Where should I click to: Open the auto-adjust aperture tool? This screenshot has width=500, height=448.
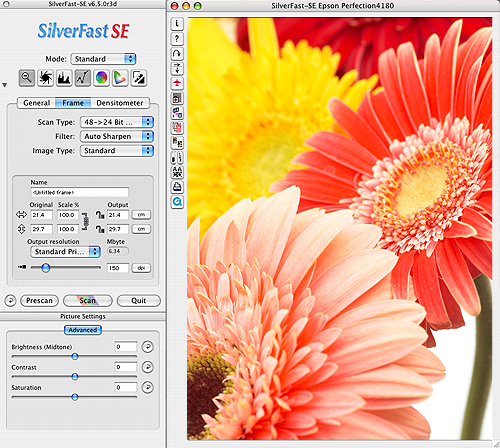click(45, 78)
